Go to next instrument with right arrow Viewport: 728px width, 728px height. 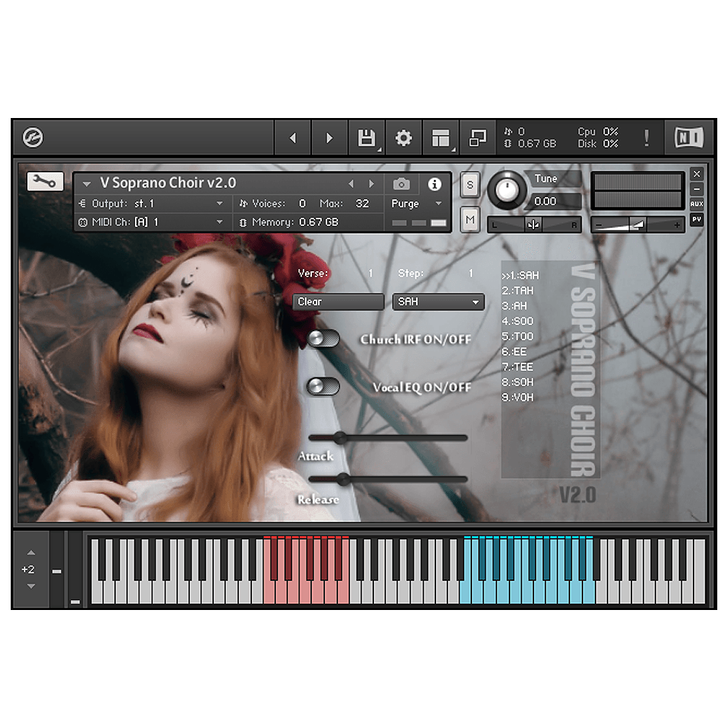[x=330, y=138]
